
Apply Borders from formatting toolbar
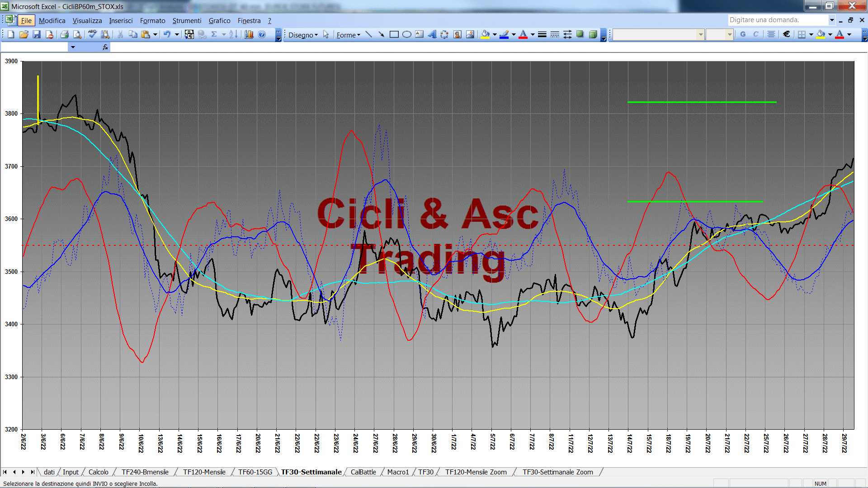pyautogui.click(x=802, y=34)
